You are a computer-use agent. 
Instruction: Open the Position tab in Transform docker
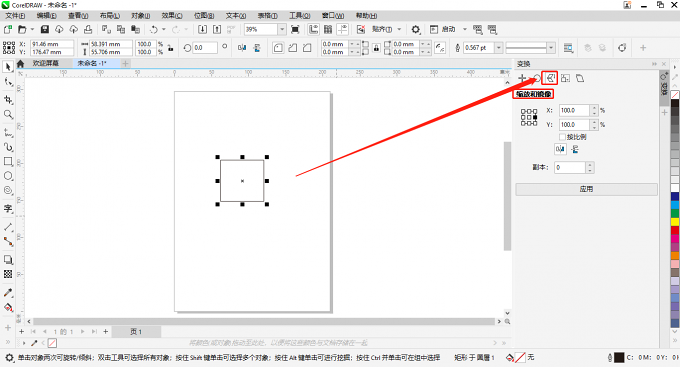[x=522, y=79]
